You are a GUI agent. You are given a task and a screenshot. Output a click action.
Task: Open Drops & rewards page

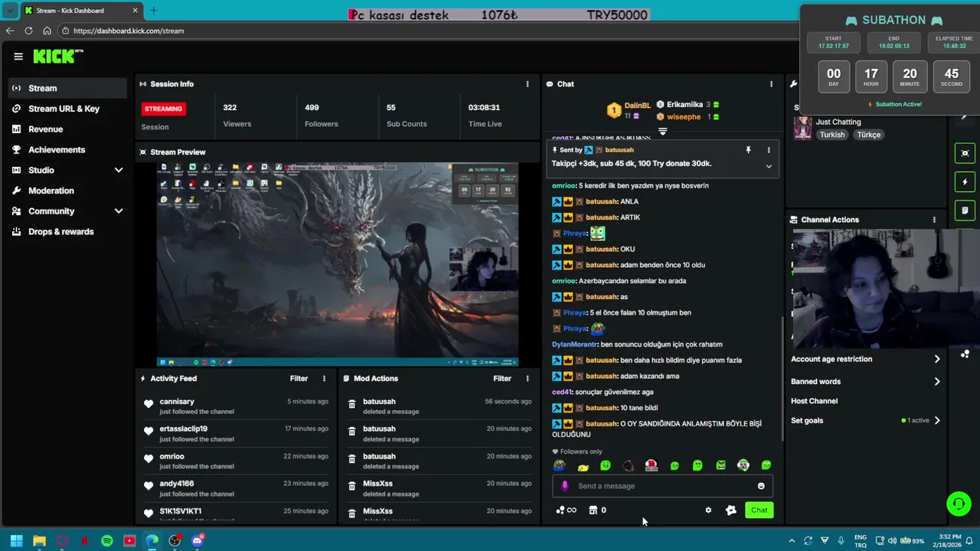pyautogui.click(x=67, y=232)
